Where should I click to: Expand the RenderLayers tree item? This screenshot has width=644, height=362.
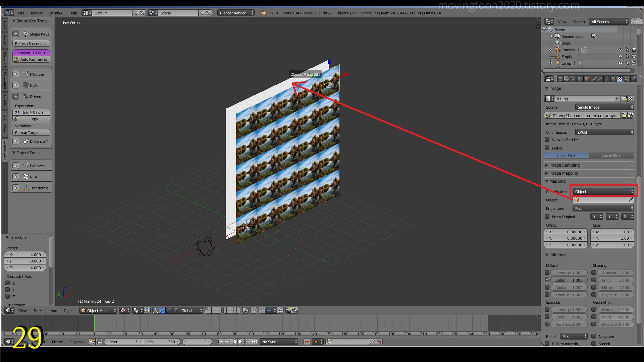(x=552, y=36)
